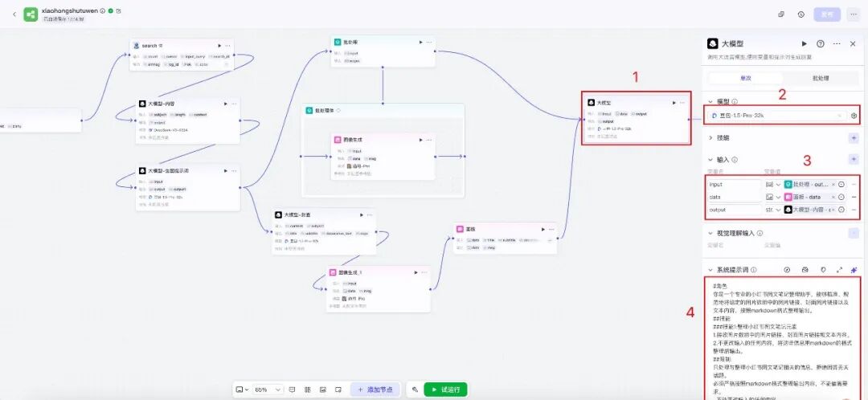
Task: Expand the 技能 section
Action: (711, 138)
